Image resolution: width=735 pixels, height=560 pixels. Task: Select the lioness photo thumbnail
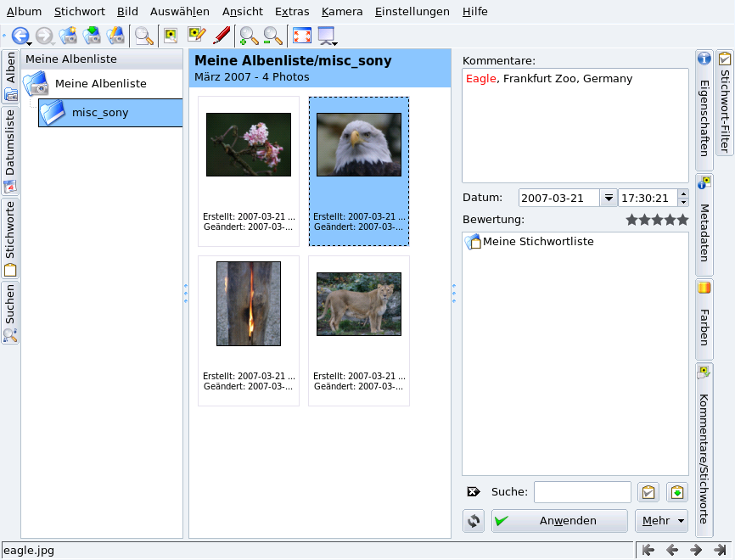[x=359, y=304]
